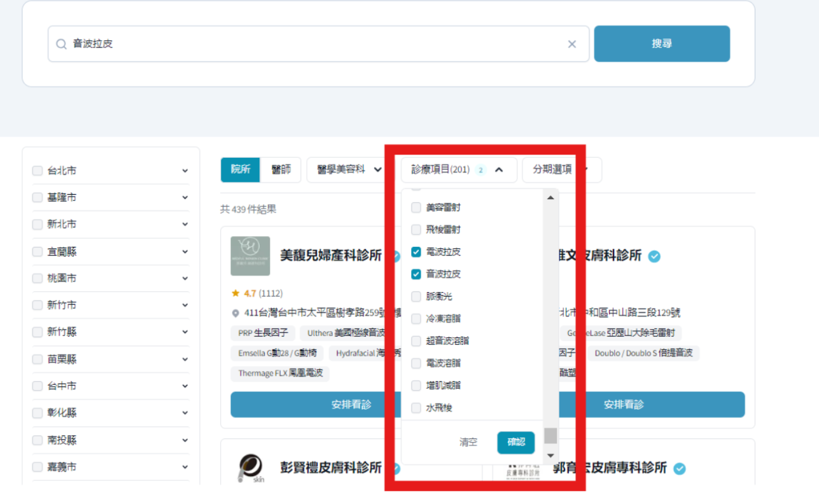Tick the 桃園市 checkbox
The height and width of the screenshot is (504, 819).
tap(38, 278)
